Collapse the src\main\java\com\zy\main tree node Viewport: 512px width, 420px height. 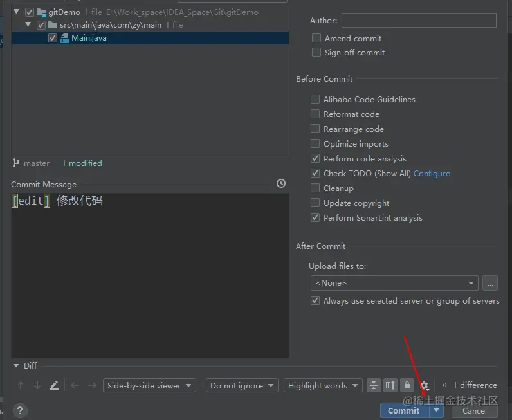(28, 24)
